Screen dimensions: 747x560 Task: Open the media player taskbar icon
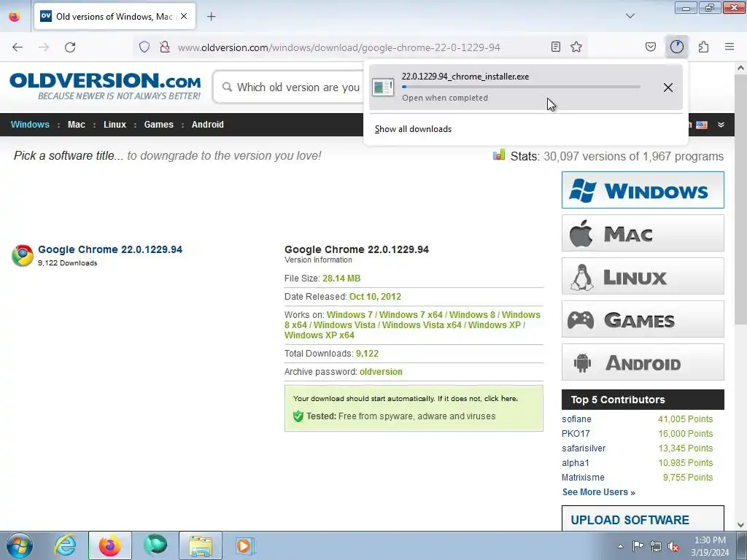coord(245,545)
